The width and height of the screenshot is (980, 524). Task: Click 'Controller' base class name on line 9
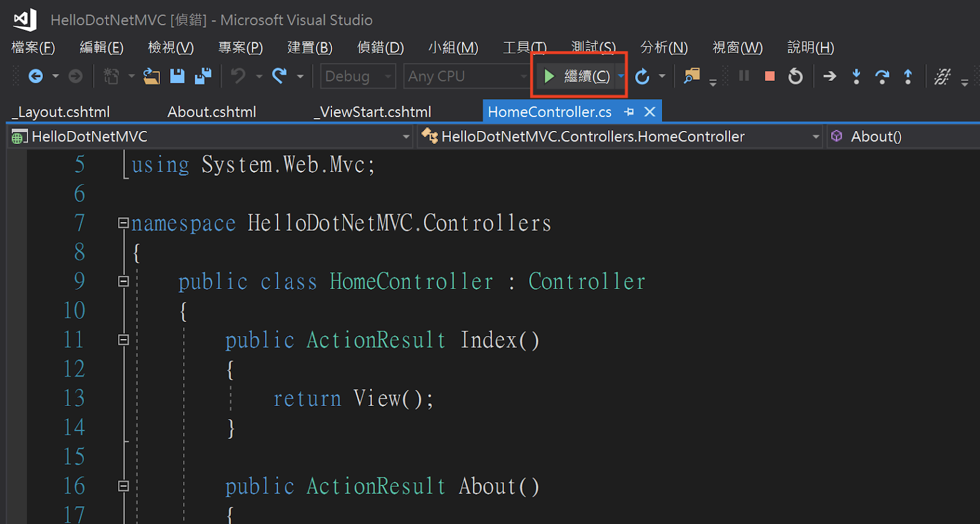(587, 282)
